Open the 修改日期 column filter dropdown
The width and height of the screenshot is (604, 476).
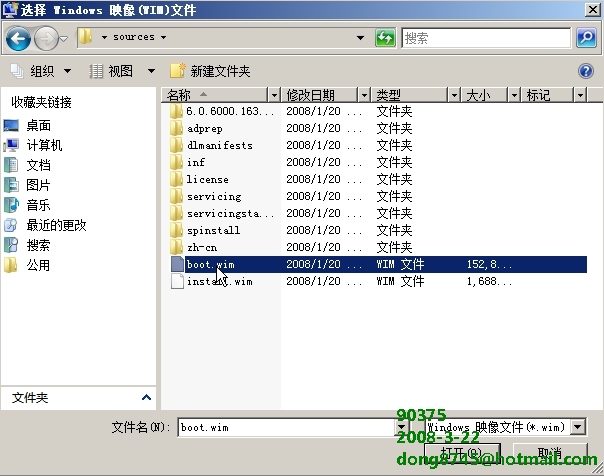click(364, 95)
